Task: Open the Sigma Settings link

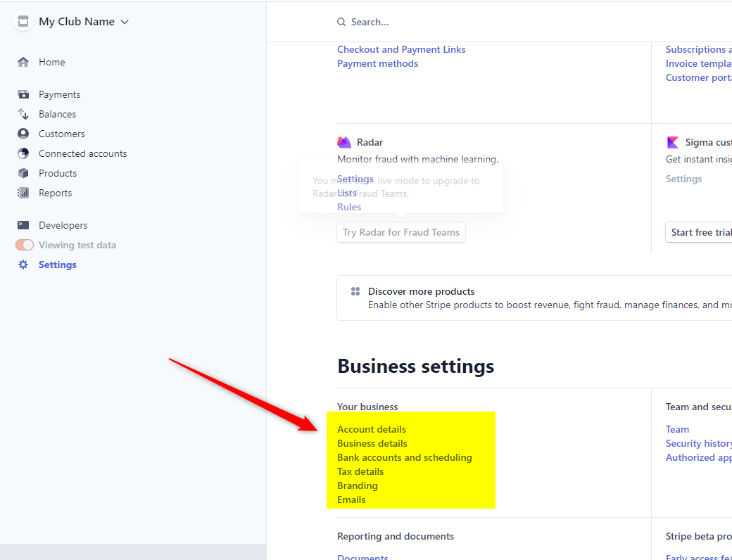Action: tap(683, 179)
